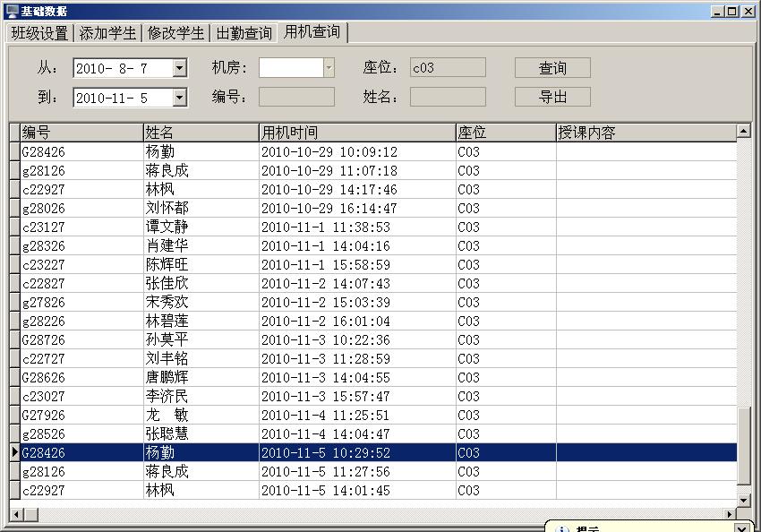
Task: Click the 编号 input field
Action: (296, 97)
